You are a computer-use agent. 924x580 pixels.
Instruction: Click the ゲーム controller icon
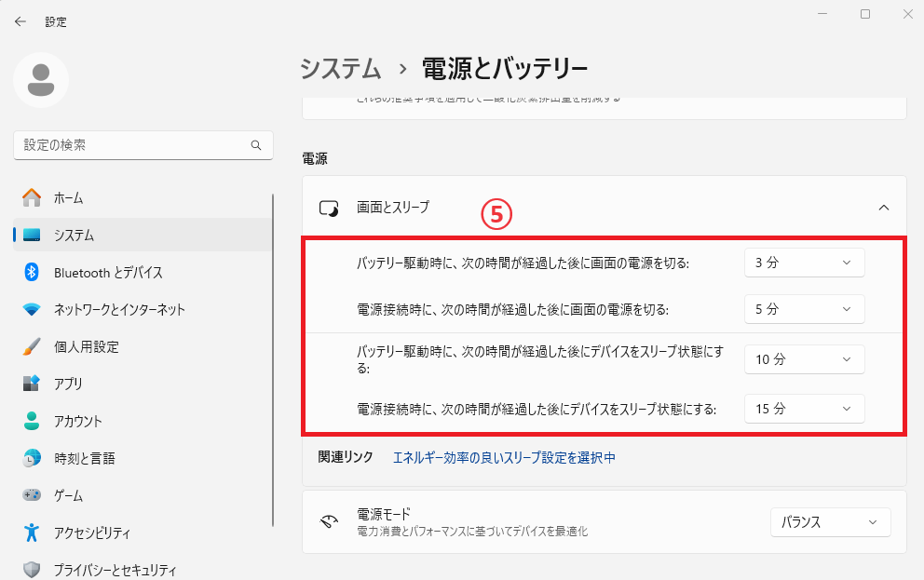(32, 495)
